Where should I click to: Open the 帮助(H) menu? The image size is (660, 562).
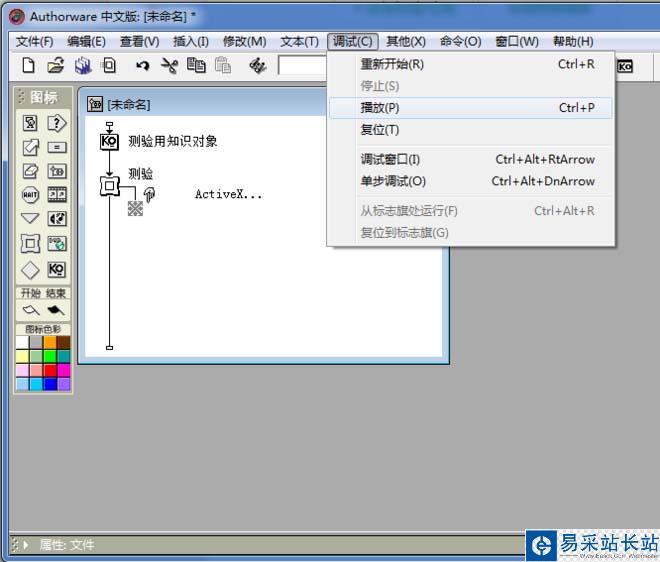tap(573, 42)
